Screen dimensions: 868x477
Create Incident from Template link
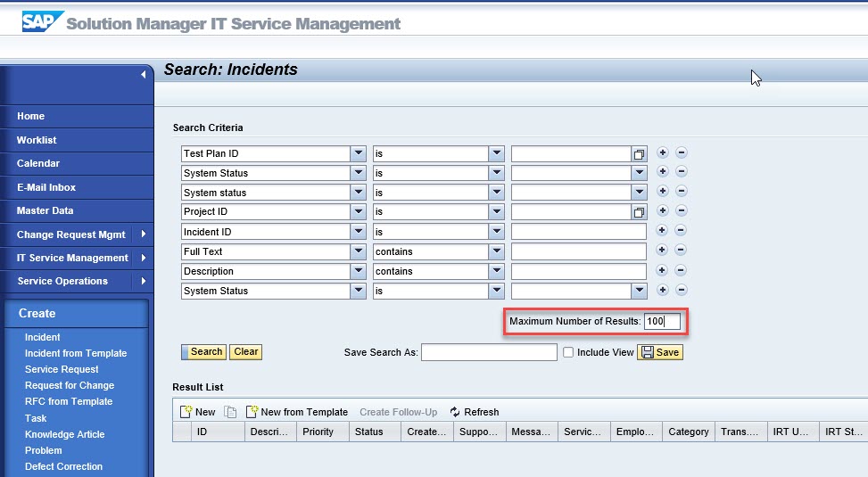[x=76, y=353]
